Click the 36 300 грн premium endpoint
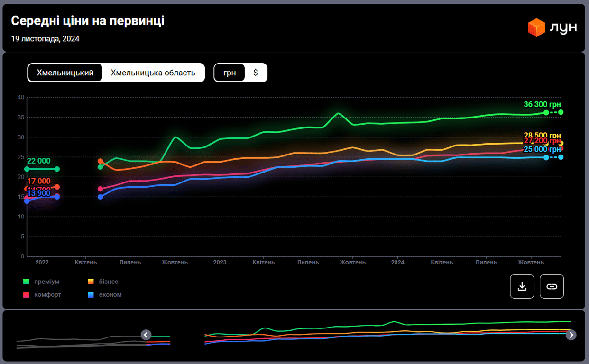Image resolution: width=589 pixels, height=364 pixels. click(561, 112)
